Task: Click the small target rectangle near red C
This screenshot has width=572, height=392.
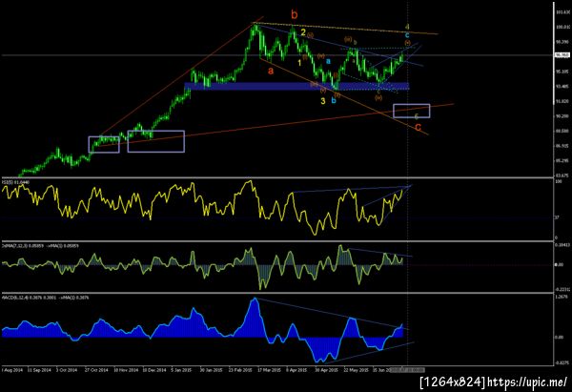Action: tap(412, 111)
